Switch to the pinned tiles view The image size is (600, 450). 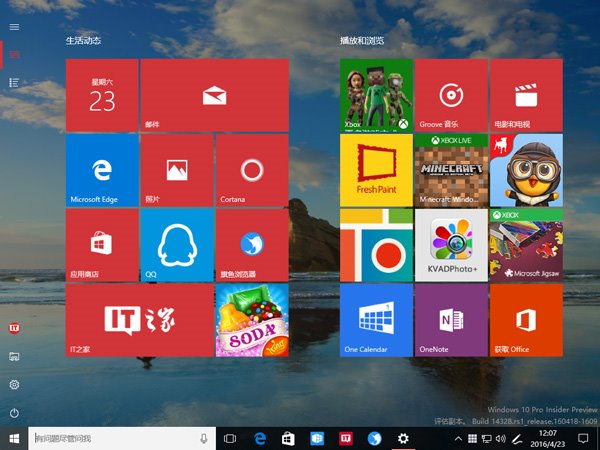14,55
